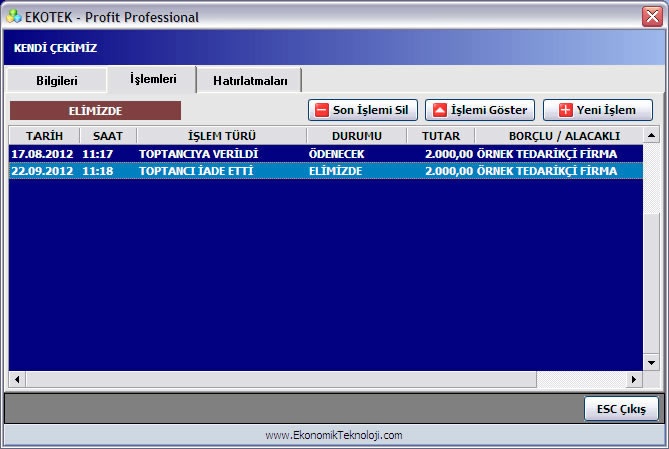Click the red plus icon on Yeni İşlem
The image size is (669, 449).
(x=565, y=110)
